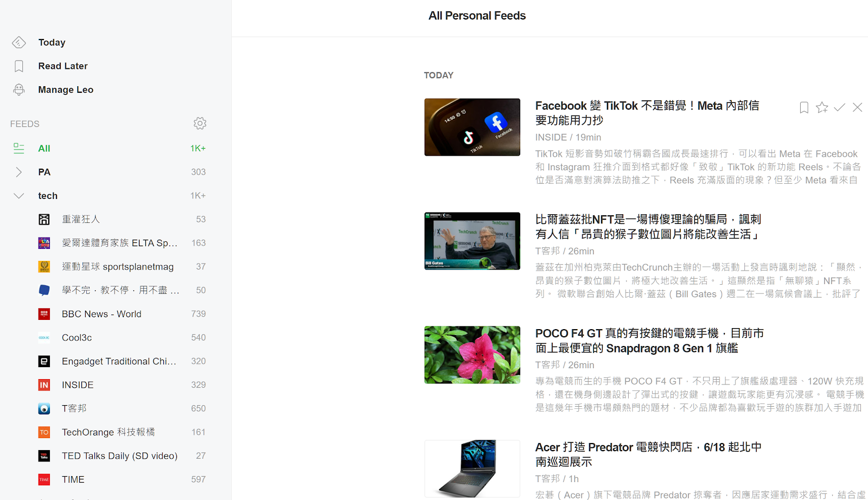Click the Acer laptop article thumbnail
Image resolution: width=868 pixels, height=500 pixels.
472,469
